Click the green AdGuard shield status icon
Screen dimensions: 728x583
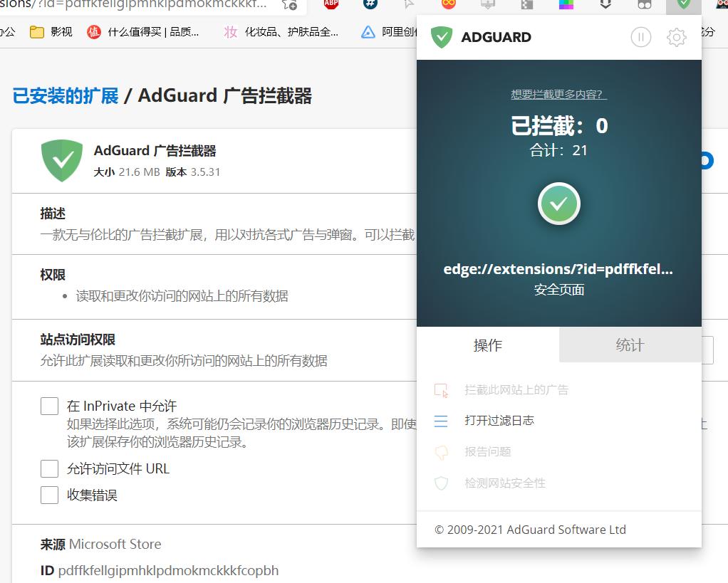point(558,204)
